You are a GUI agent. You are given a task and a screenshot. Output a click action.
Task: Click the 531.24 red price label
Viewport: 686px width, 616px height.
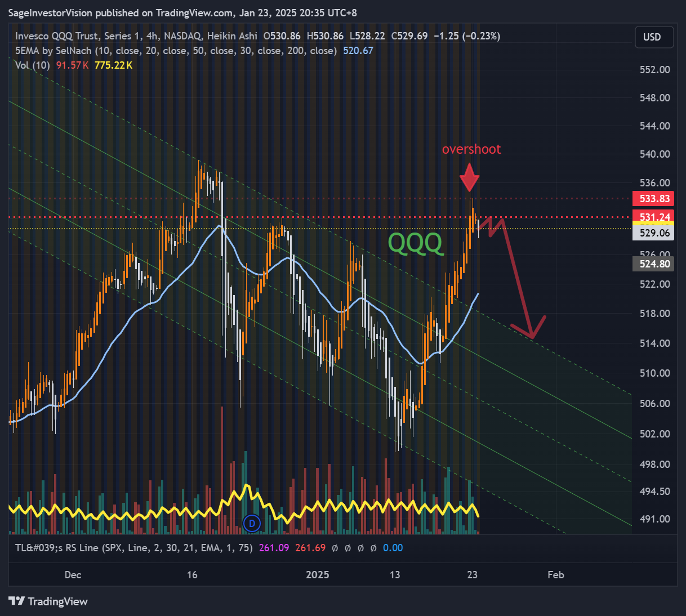pos(653,217)
